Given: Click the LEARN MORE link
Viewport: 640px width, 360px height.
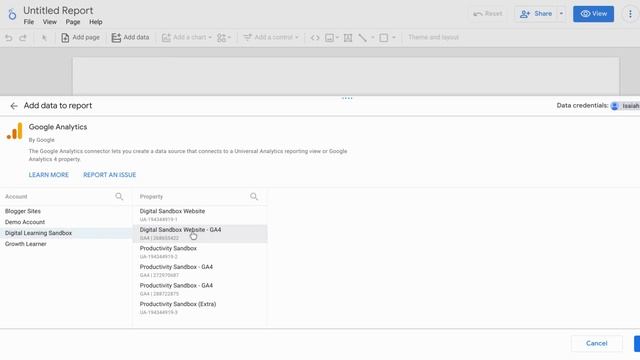Looking at the screenshot, I should click(x=49, y=175).
